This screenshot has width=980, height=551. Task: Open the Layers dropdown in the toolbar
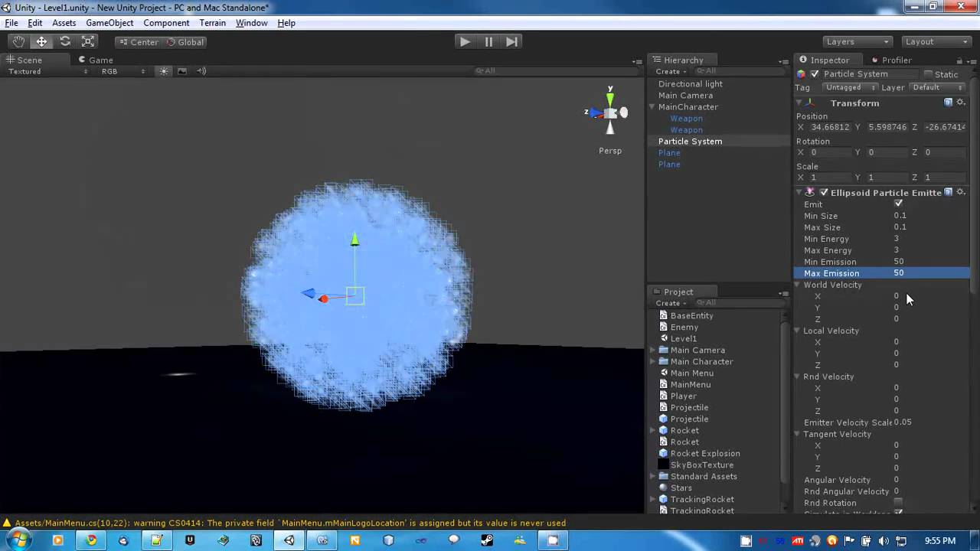857,42
